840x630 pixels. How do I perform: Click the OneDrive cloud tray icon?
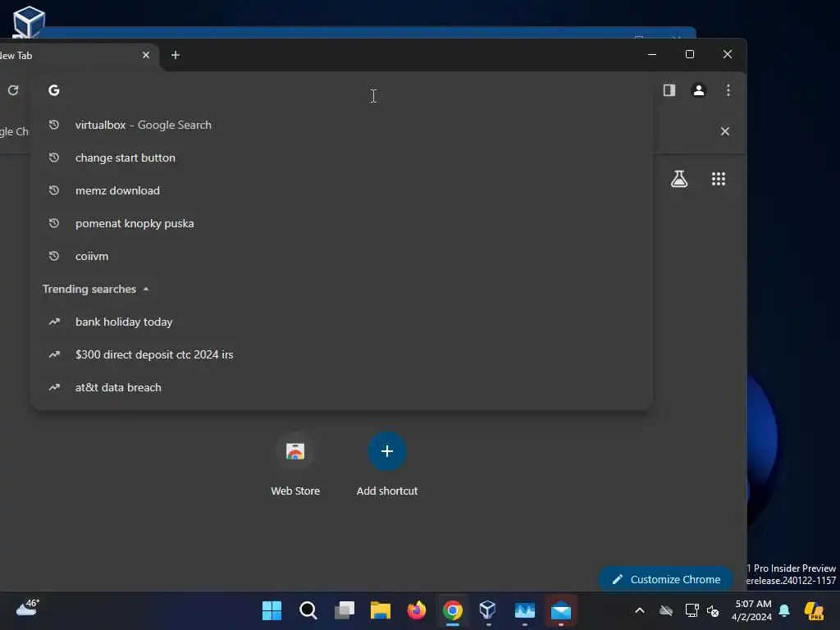click(666, 610)
